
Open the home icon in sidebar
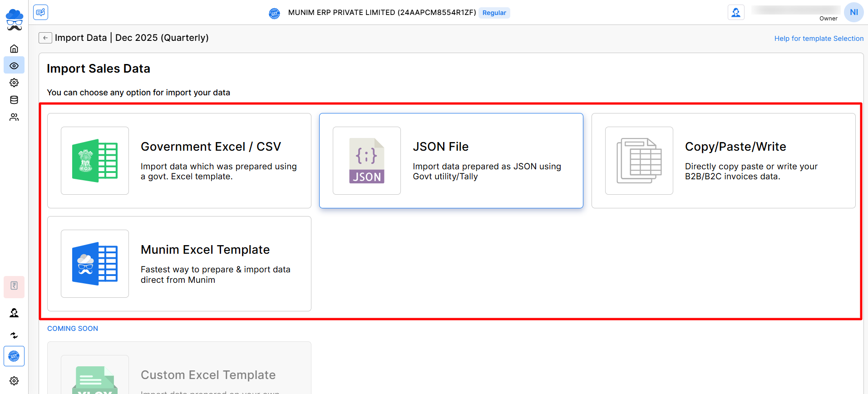pos(14,49)
